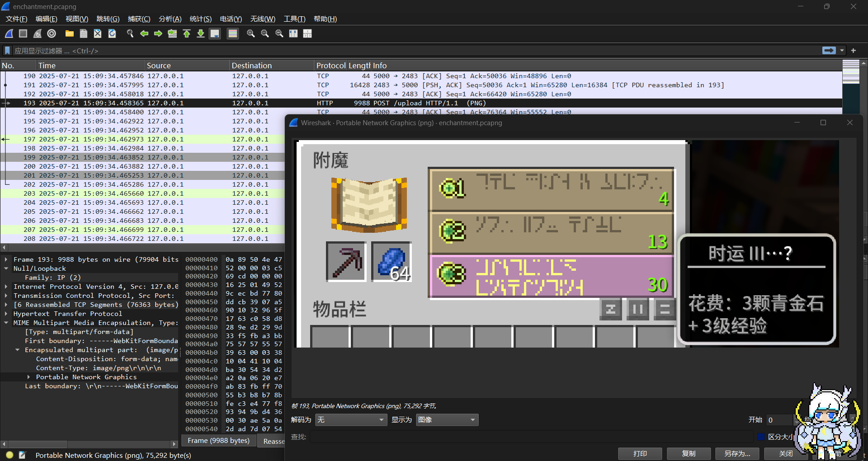Click the find packet magnifier icon

pos(130,33)
